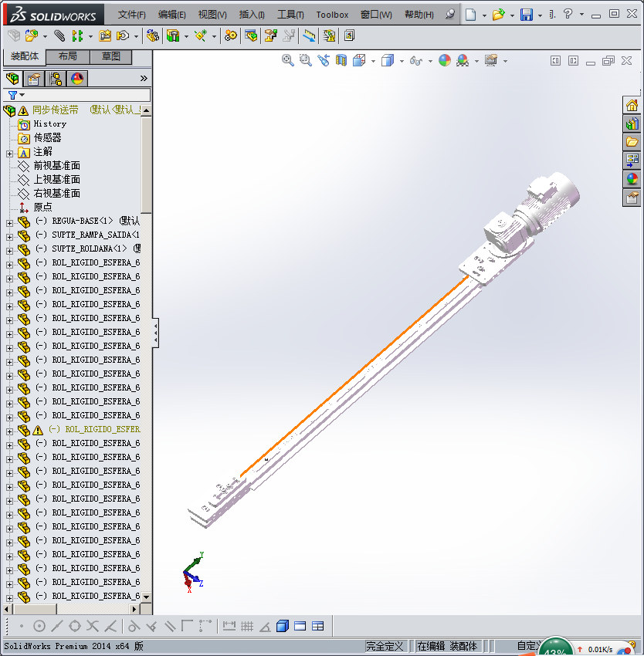This screenshot has width=644, height=656.
Task: Select the 右视基准面 plane
Action: (x=56, y=193)
